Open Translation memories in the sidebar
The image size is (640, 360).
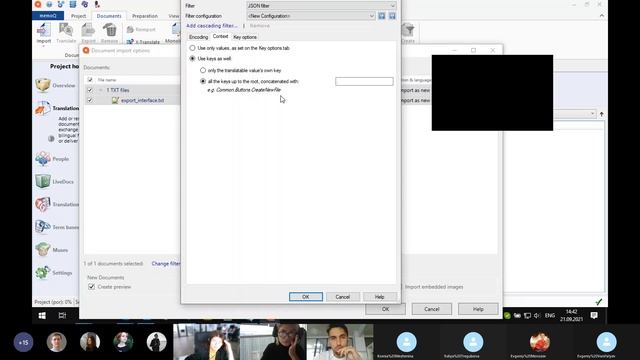[x=57, y=204]
